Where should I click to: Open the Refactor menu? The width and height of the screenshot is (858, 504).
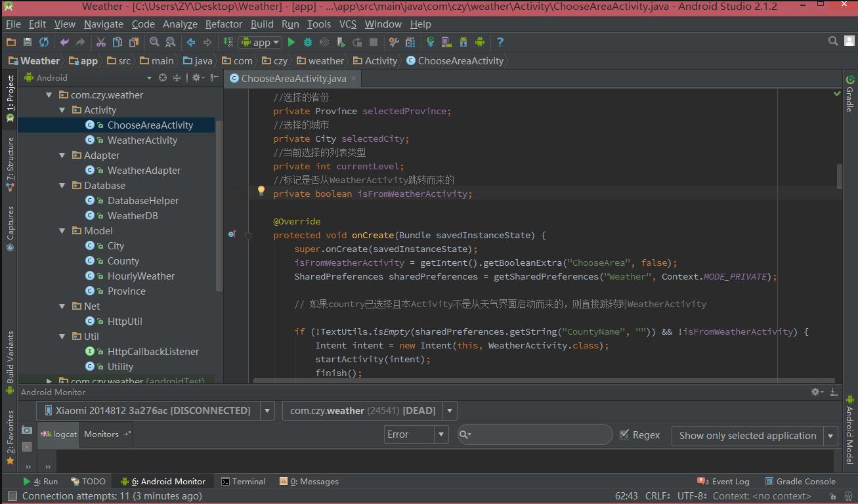(223, 24)
